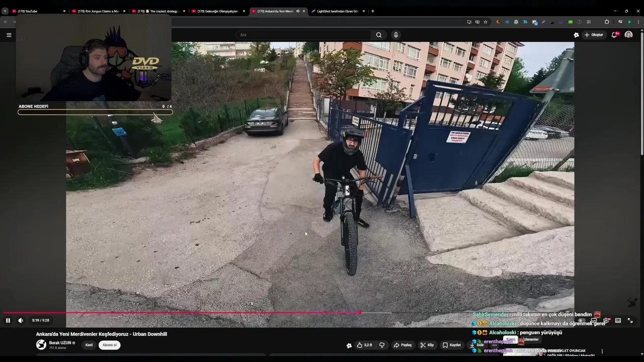Bookmark this page with star icon
644x362 pixels.
[486, 22]
